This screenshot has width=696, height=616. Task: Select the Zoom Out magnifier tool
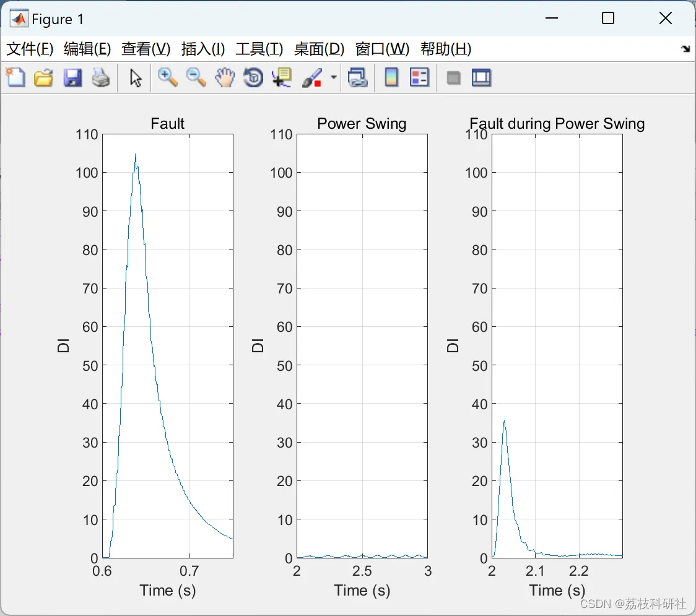196,77
